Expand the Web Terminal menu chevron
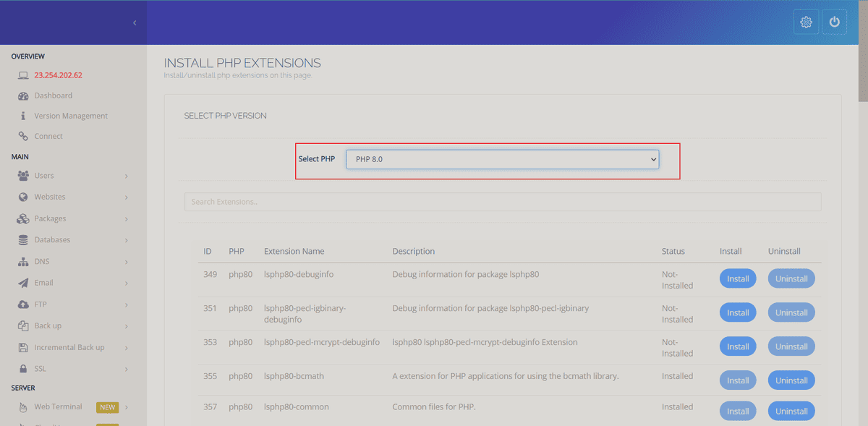 tap(127, 406)
